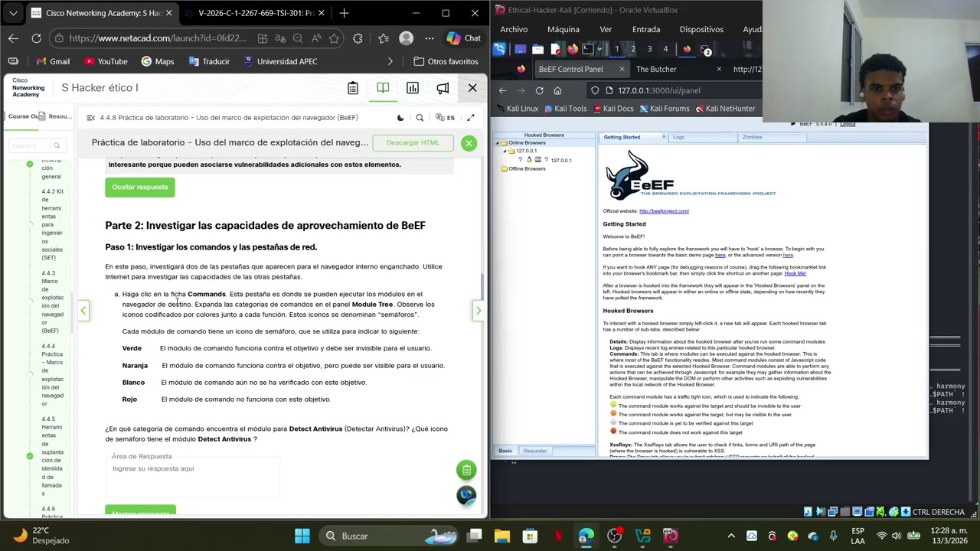Open Kali NetHunter bookmark

coord(724,109)
